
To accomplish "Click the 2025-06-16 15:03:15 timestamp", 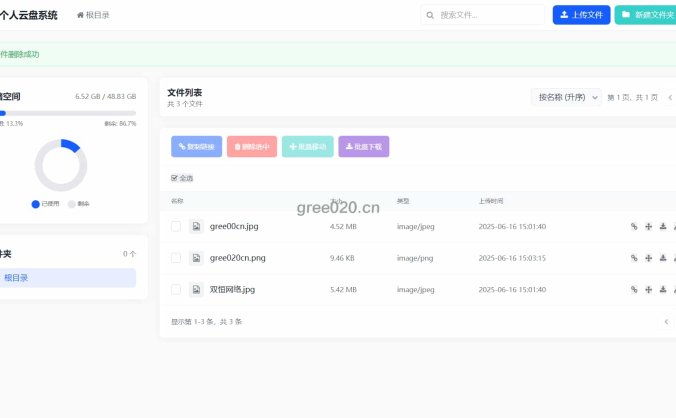I will (x=512, y=258).
